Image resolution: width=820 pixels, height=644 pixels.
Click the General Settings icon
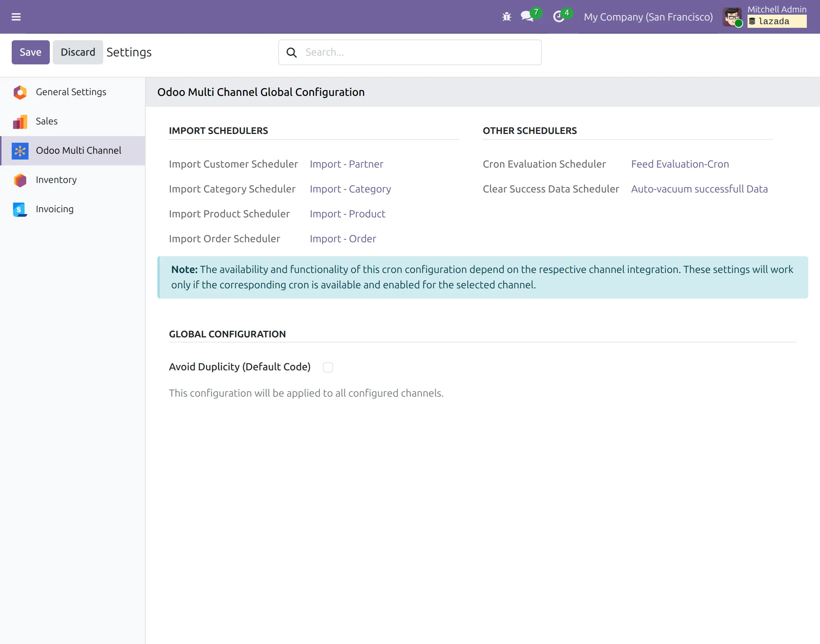(x=20, y=92)
